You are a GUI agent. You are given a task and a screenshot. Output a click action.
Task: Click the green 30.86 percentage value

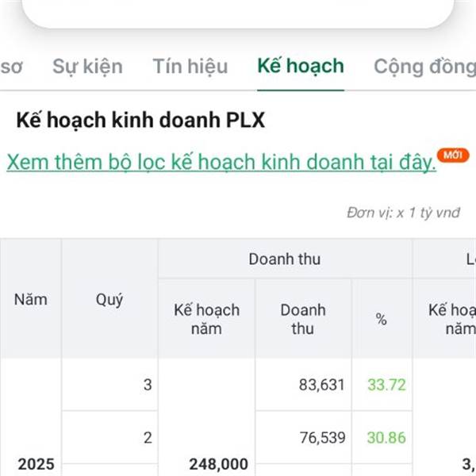pyautogui.click(x=386, y=437)
